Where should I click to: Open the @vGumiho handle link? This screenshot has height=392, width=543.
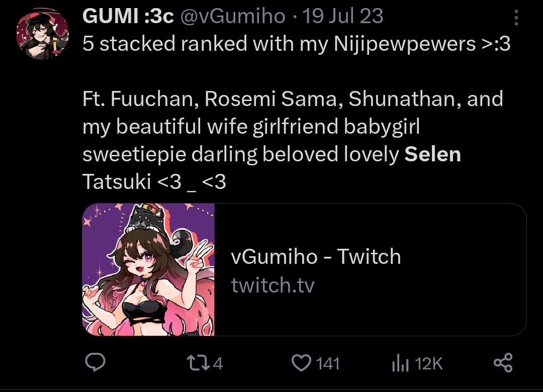tap(233, 16)
